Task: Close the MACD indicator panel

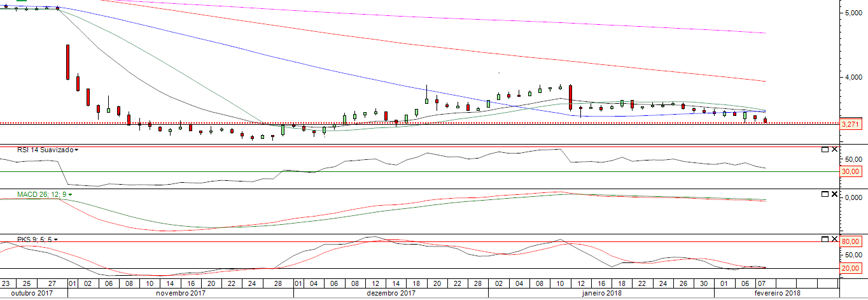Action: point(835,193)
